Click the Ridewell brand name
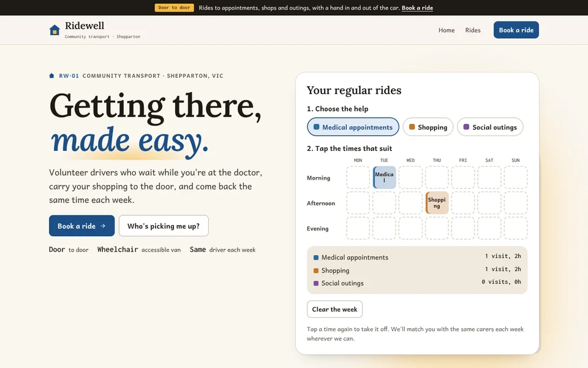Screen dimensions: 588x368 pyautogui.click(x=85, y=26)
